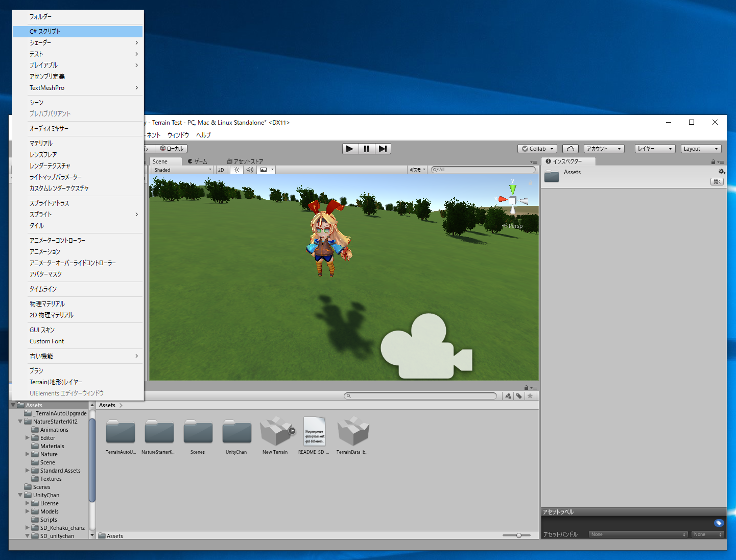
Task: Toggle 2D view mode in the Scene
Action: 221,170
